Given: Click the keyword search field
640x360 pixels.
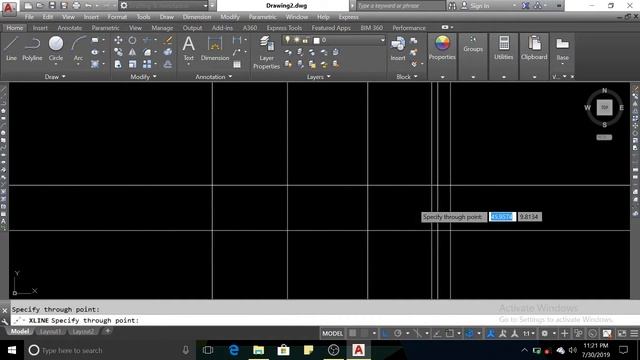Looking at the screenshot, I should [x=400, y=6].
